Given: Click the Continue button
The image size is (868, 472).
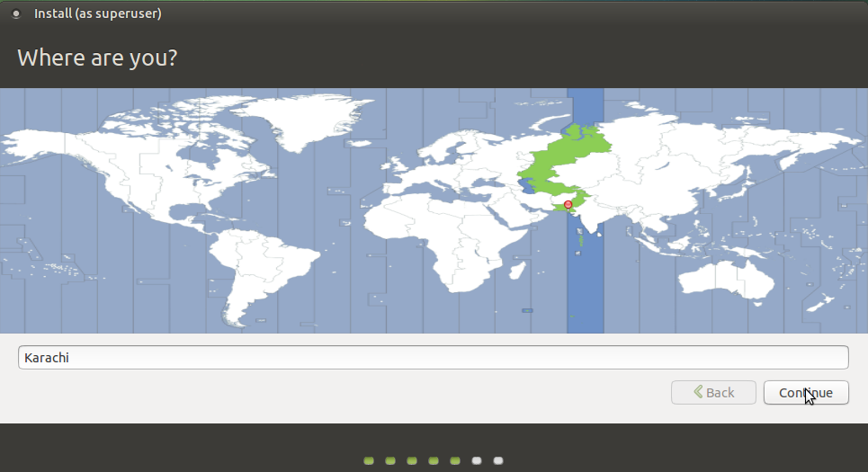Looking at the screenshot, I should (x=805, y=392).
